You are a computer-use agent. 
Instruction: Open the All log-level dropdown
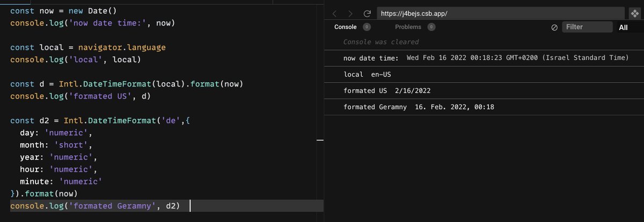623,27
